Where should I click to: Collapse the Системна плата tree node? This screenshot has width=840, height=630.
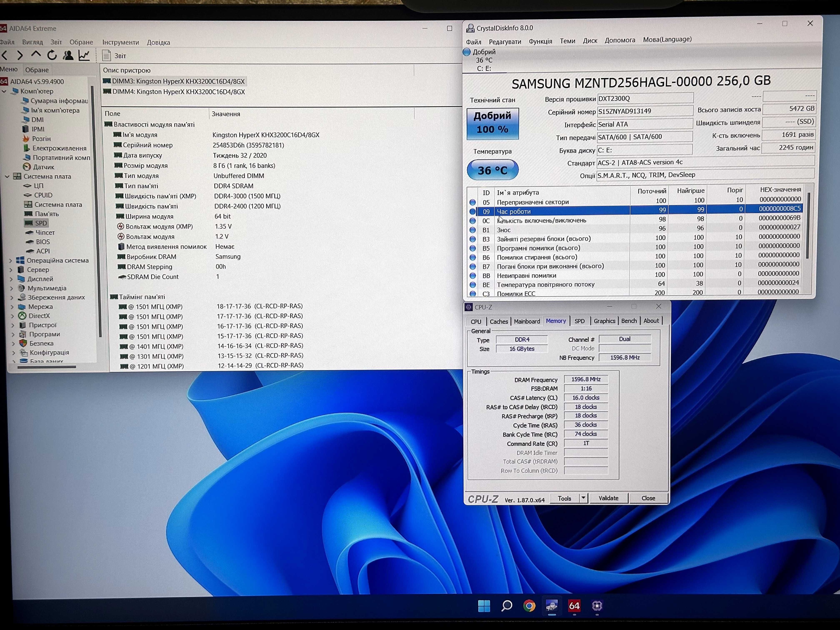pos(7,177)
